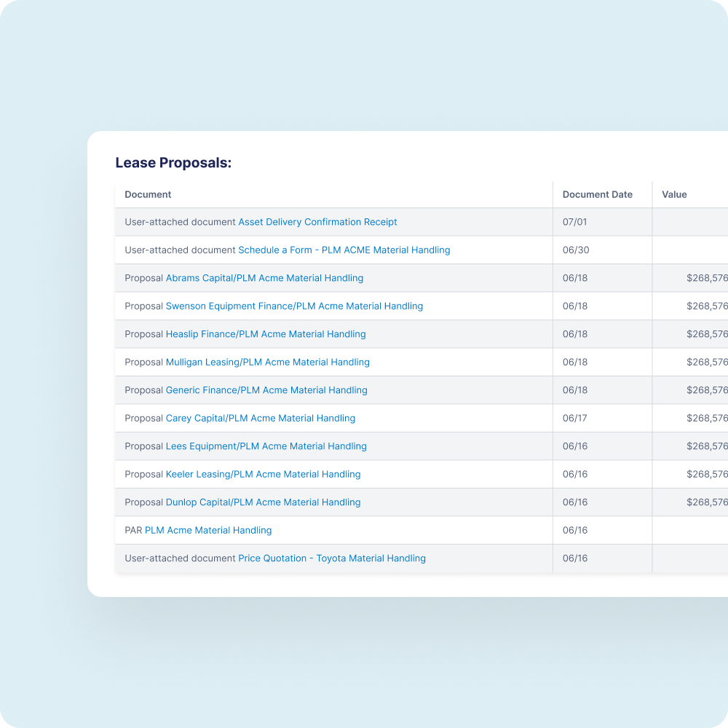Click the Document column header
Image resolution: width=728 pixels, height=728 pixels.
[148, 194]
